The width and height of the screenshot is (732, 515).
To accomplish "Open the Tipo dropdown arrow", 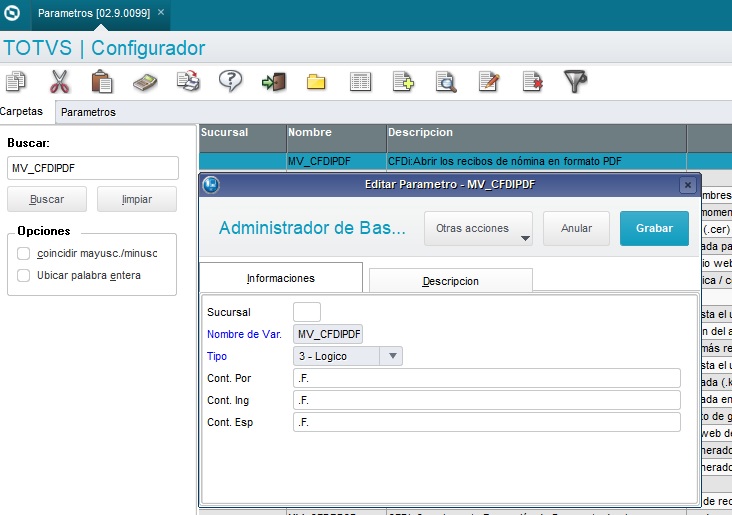I will (393, 356).
